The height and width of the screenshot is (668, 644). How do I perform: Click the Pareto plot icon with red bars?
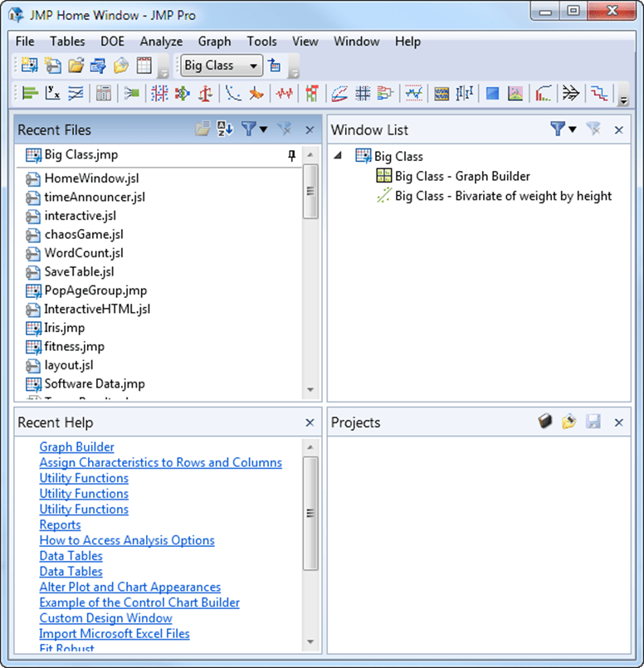coord(544,93)
